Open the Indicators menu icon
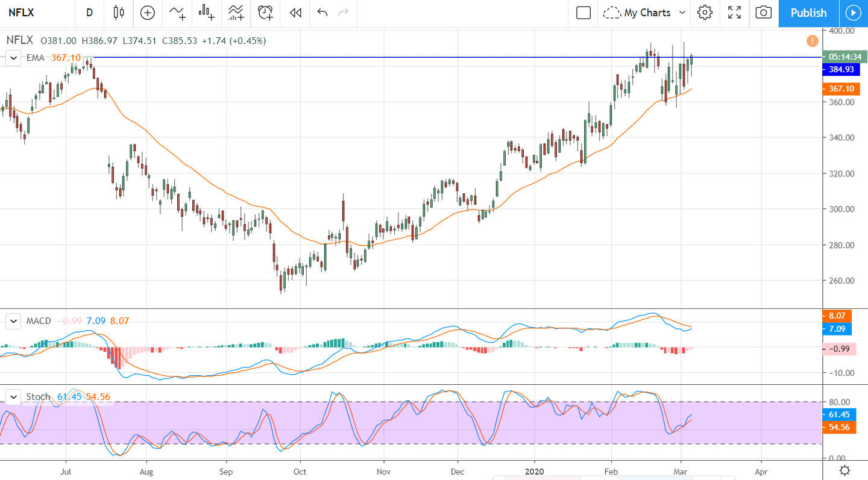Screen dimensions: 868x480 177,13
